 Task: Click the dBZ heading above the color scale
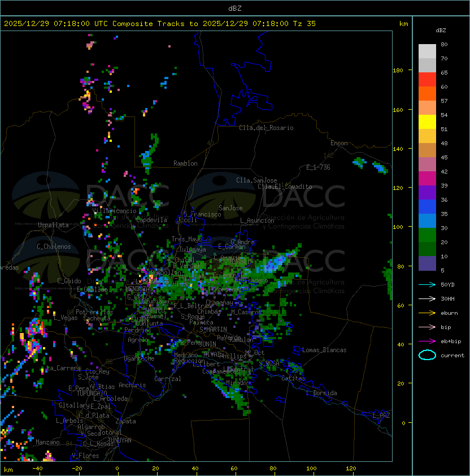pyautogui.click(x=441, y=31)
